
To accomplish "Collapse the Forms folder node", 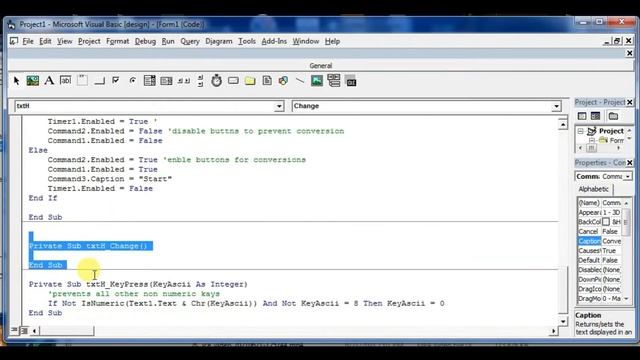I will tap(592, 140).
